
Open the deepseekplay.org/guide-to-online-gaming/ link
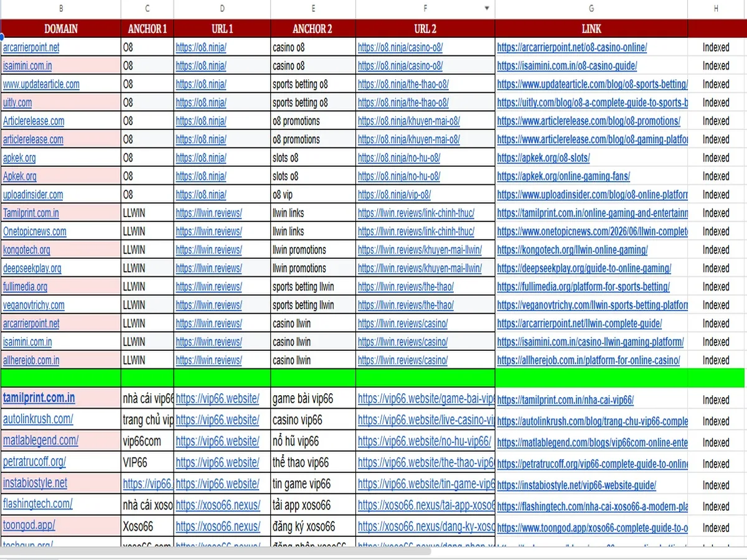[x=584, y=269]
